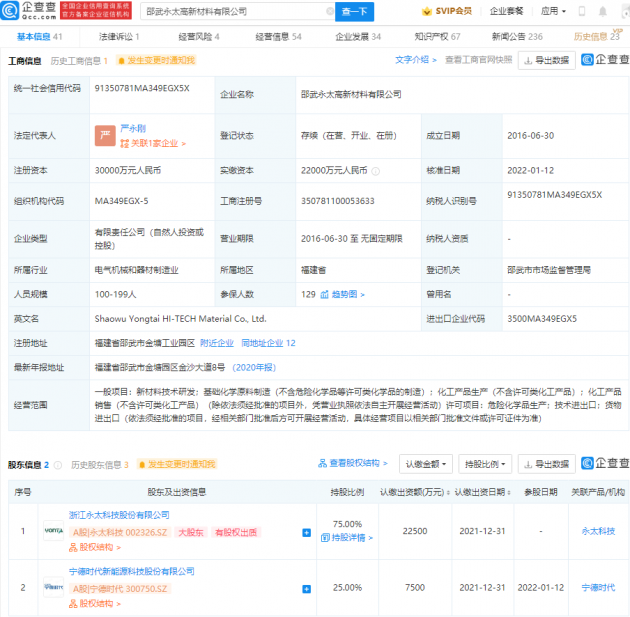Switch to 经营信息 tab

278,37
